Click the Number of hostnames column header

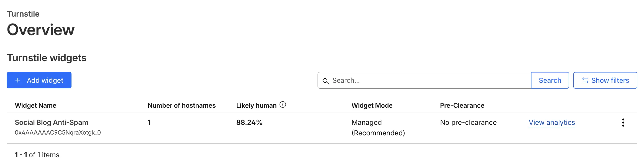pyautogui.click(x=182, y=105)
